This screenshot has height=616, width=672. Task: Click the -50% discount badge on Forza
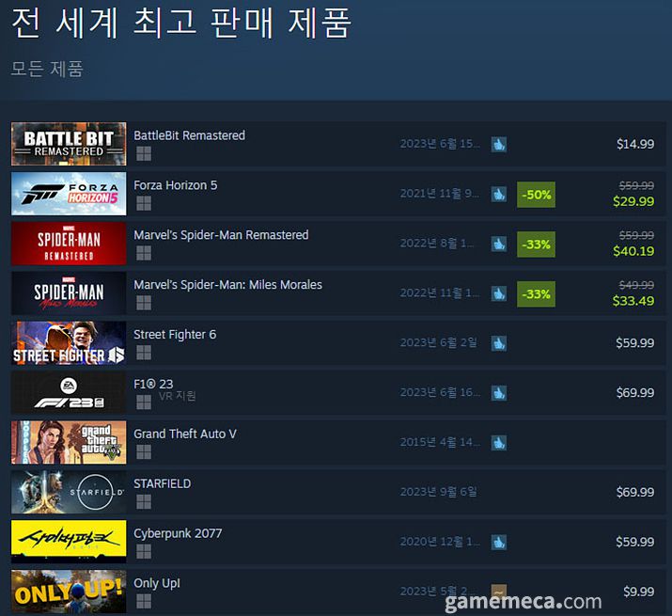tap(536, 195)
